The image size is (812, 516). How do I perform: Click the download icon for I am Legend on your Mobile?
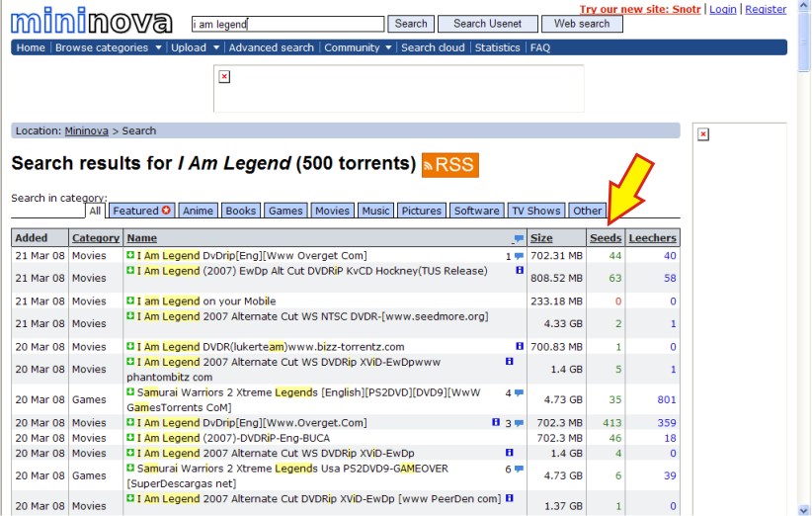tap(130, 301)
